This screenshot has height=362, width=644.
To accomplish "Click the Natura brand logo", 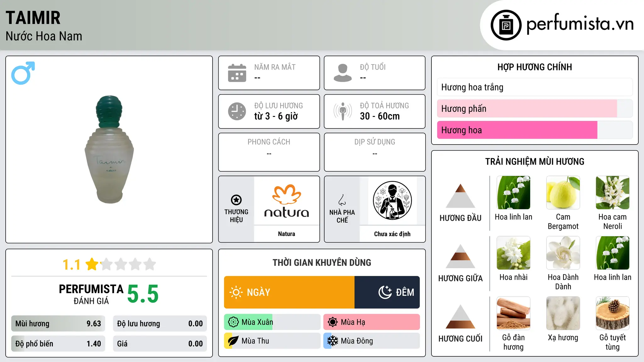I will 286,201.
